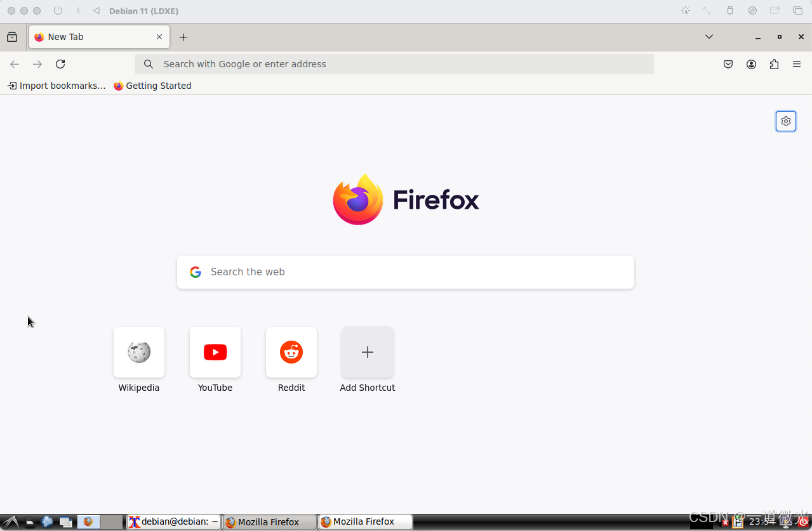This screenshot has width=812, height=531.
Task: Toggle capture mouse cursor in the VM toolbar
Action: pyautogui.click(x=686, y=11)
